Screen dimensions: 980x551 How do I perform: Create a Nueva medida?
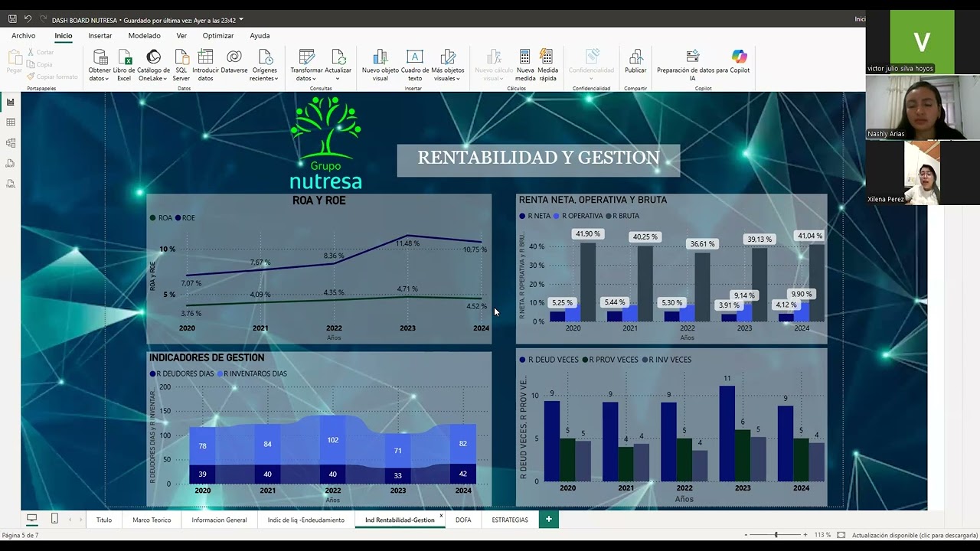coord(525,65)
